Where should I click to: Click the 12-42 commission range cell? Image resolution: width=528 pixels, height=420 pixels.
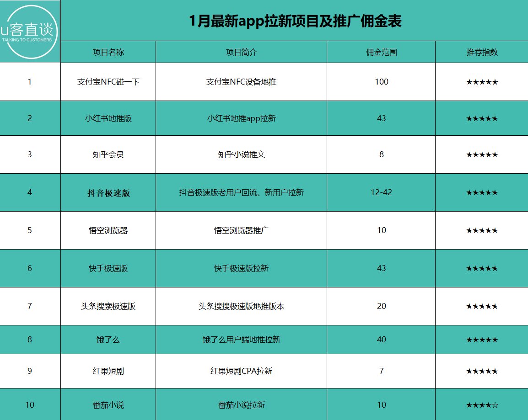pos(381,192)
